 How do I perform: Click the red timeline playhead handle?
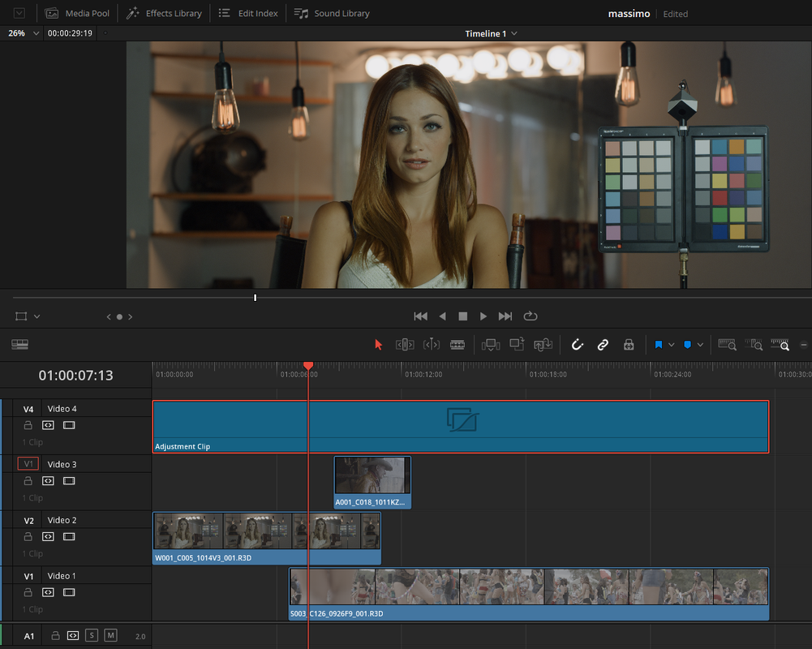click(x=308, y=366)
